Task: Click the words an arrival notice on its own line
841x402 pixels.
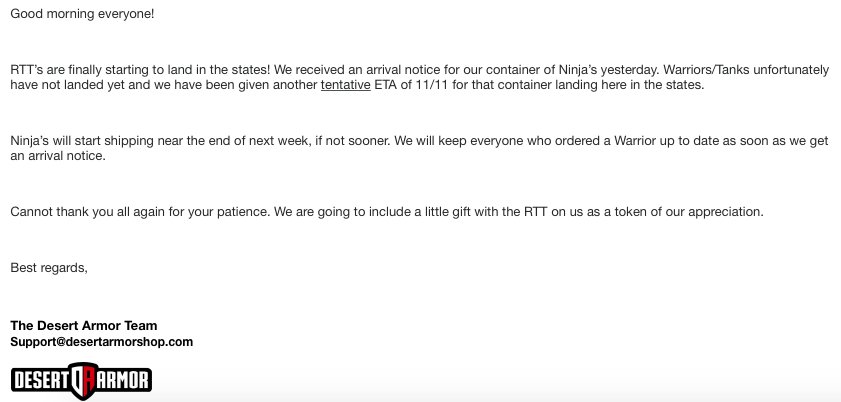Action: point(57,156)
